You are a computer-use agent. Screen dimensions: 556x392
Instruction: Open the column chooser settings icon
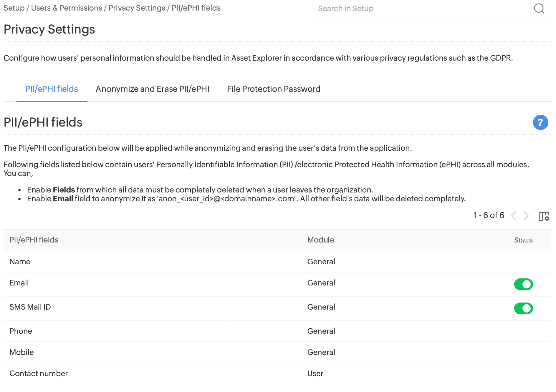click(544, 216)
